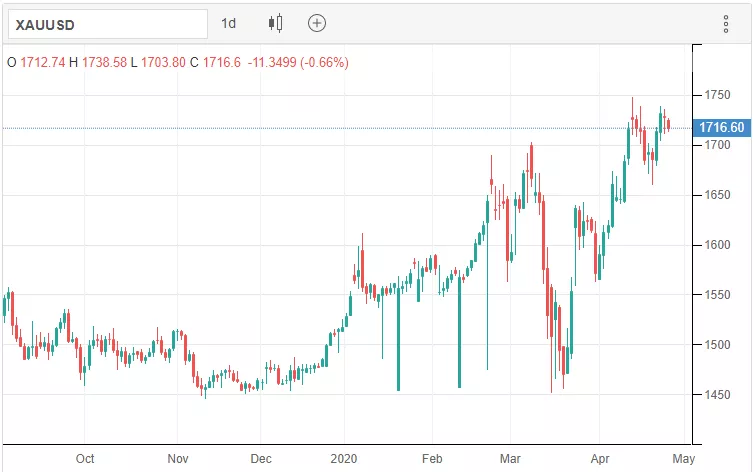Click the 1500 price axis label
Screen dimensions: 754x472
point(718,345)
